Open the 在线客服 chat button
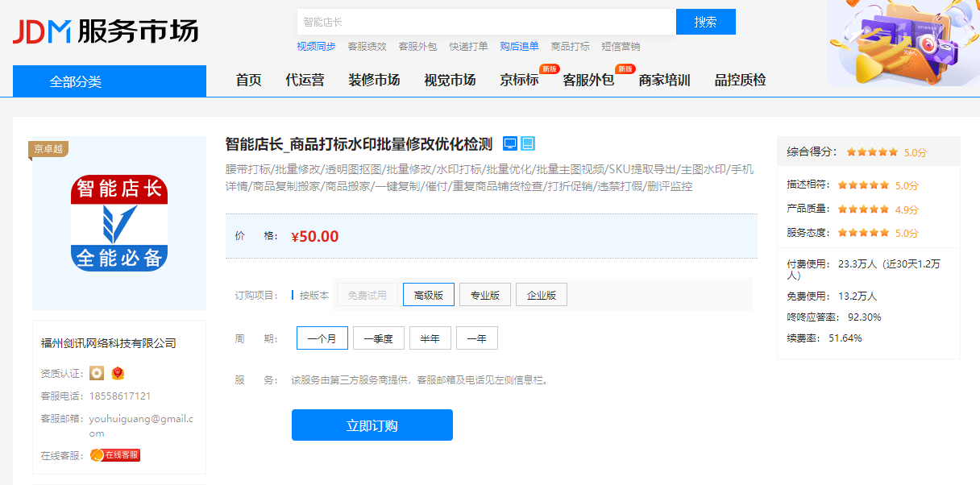This screenshot has height=485, width=980. click(x=115, y=455)
